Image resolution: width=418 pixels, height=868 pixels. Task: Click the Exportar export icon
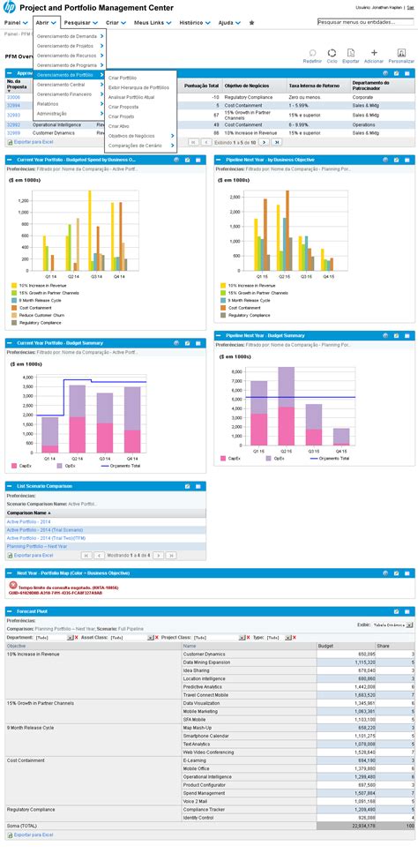[350, 53]
